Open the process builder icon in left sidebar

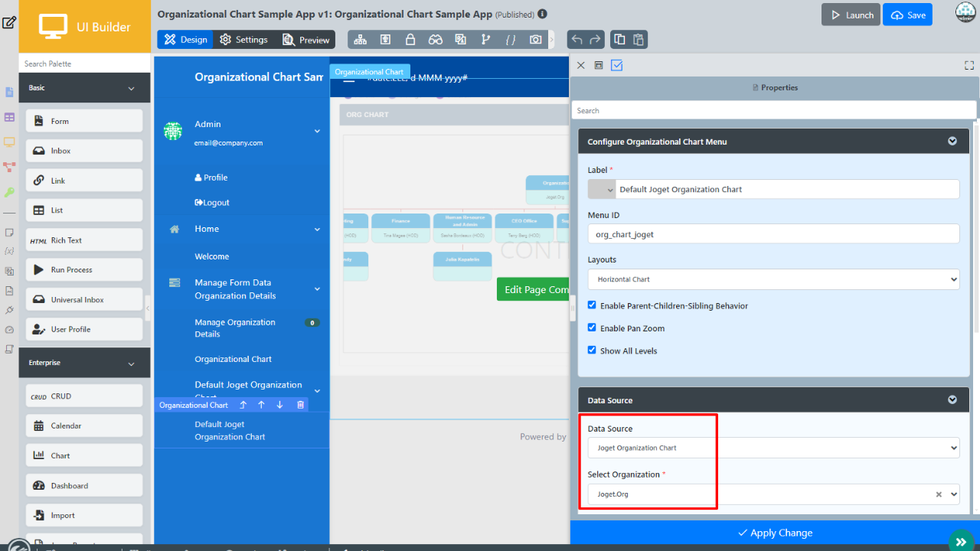(x=9, y=166)
